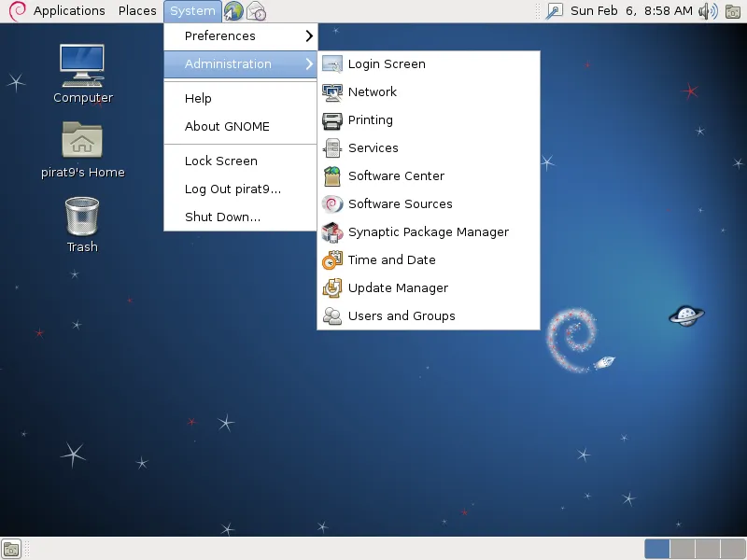Screen dimensions: 747x560
Task: Open the Places menu
Action: click(x=137, y=11)
